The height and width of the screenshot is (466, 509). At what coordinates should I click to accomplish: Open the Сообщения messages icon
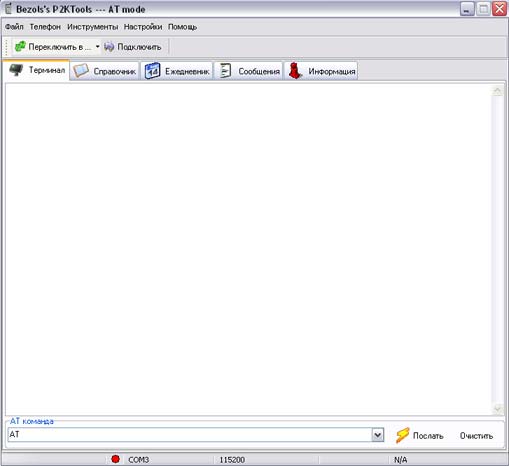(x=225, y=71)
